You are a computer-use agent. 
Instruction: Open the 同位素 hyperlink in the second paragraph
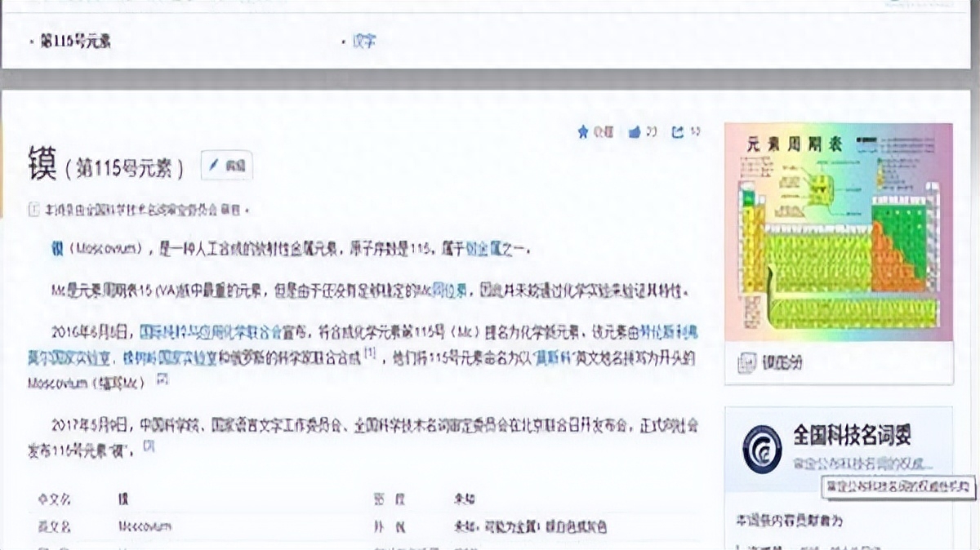click(449, 291)
